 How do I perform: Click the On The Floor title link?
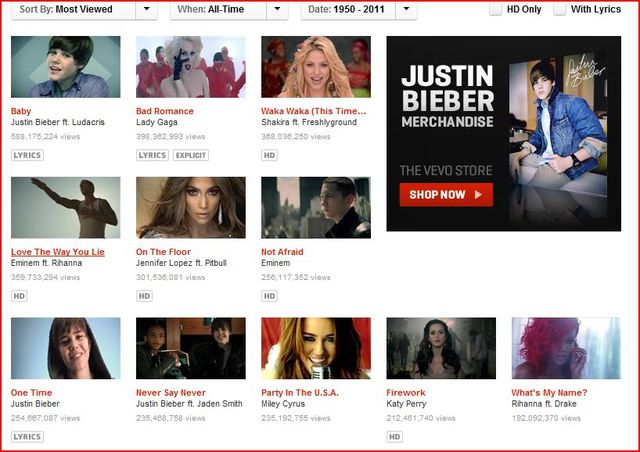click(163, 252)
